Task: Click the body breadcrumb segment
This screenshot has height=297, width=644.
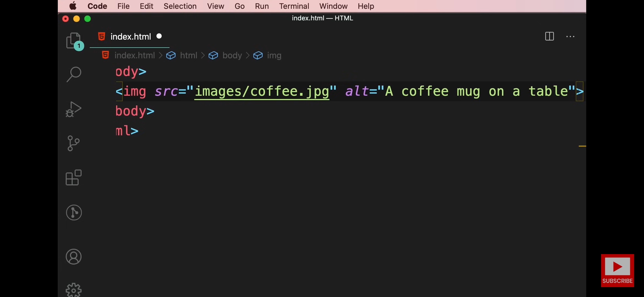Action: [x=232, y=55]
